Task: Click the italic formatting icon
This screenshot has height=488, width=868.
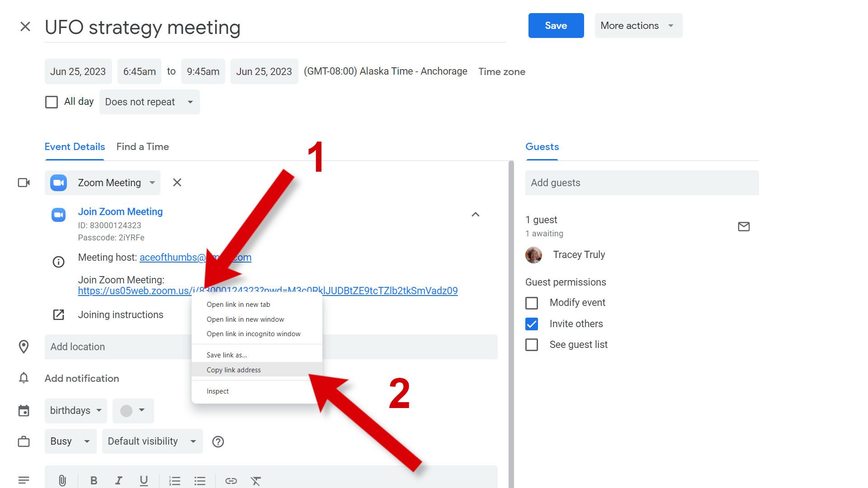Action: point(118,480)
